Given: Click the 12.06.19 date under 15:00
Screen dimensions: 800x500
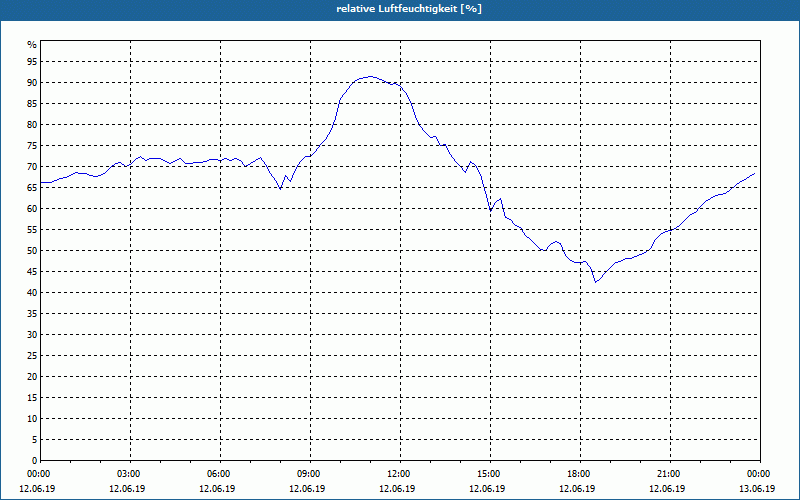Looking at the screenshot, I should pyautogui.click(x=487, y=489).
